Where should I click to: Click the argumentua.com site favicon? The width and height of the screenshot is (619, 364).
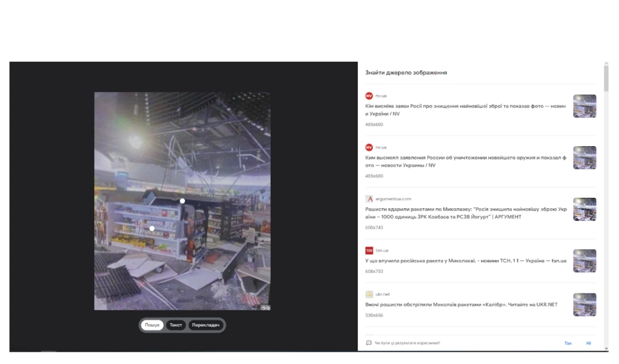[x=369, y=199]
